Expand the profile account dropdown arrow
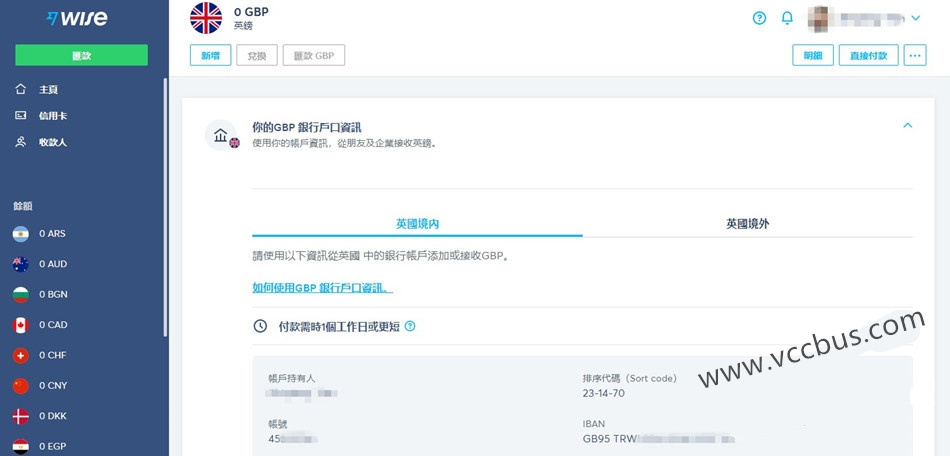This screenshot has width=950, height=456. pos(916,18)
